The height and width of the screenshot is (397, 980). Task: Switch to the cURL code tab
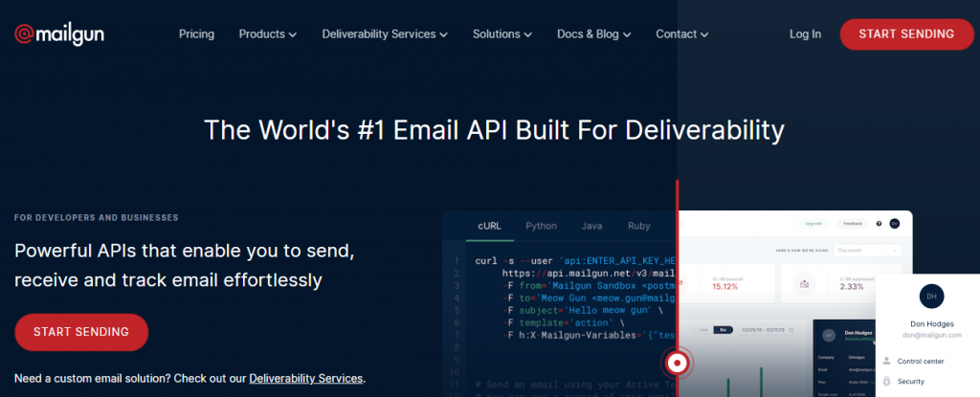pyautogui.click(x=489, y=227)
